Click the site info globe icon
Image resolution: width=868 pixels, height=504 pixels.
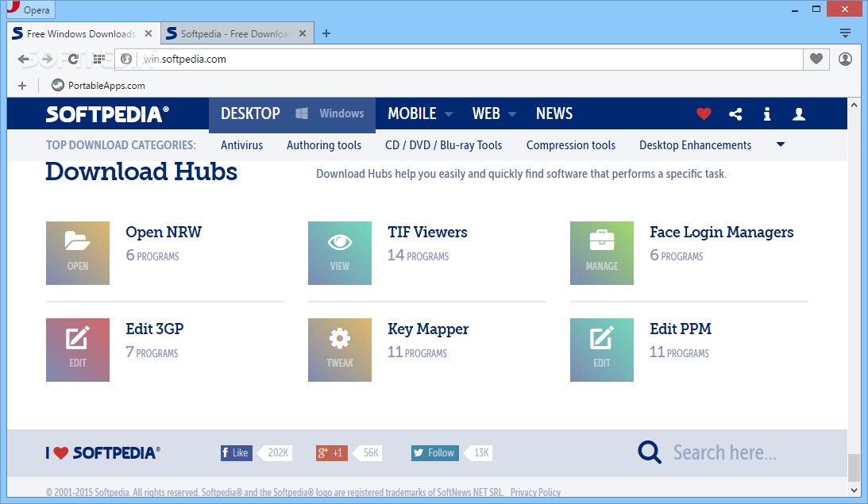tap(126, 59)
